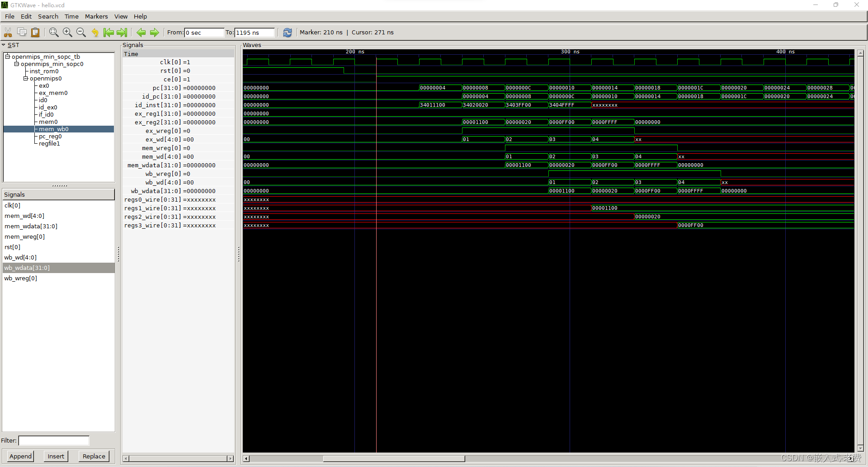The image size is (868, 467).
Task: Select mem_wdata[31:0] in the signal list
Action: pyautogui.click(x=58, y=226)
